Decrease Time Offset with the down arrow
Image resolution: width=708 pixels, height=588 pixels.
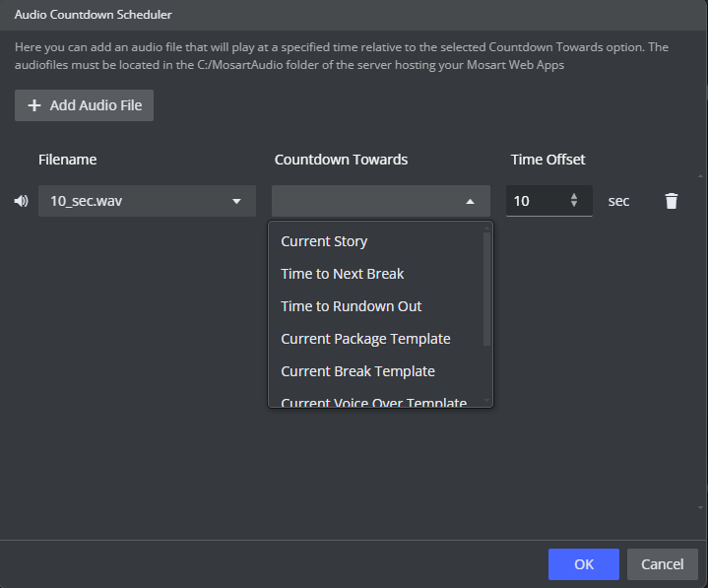pyautogui.click(x=574, y=206)
